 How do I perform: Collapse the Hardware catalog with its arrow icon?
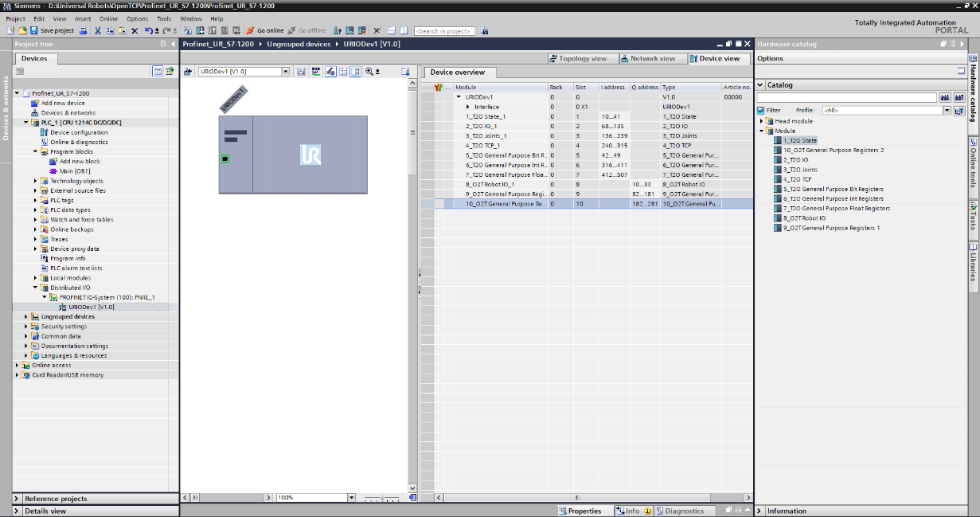click(x=960, y=44)
